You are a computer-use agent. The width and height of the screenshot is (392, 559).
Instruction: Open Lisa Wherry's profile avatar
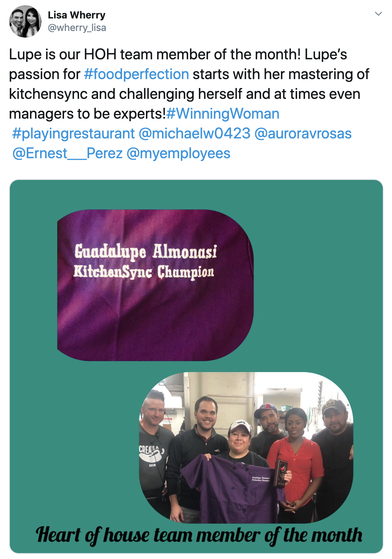25,21
